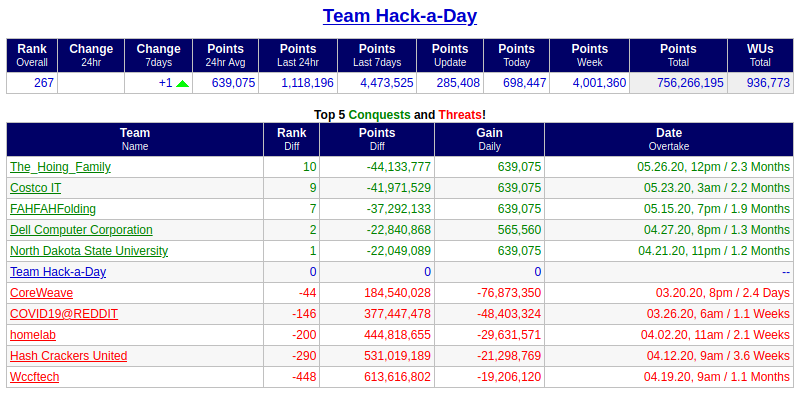
Task: Open Hash Crackers United team link
Action: (x=68, y=356)
